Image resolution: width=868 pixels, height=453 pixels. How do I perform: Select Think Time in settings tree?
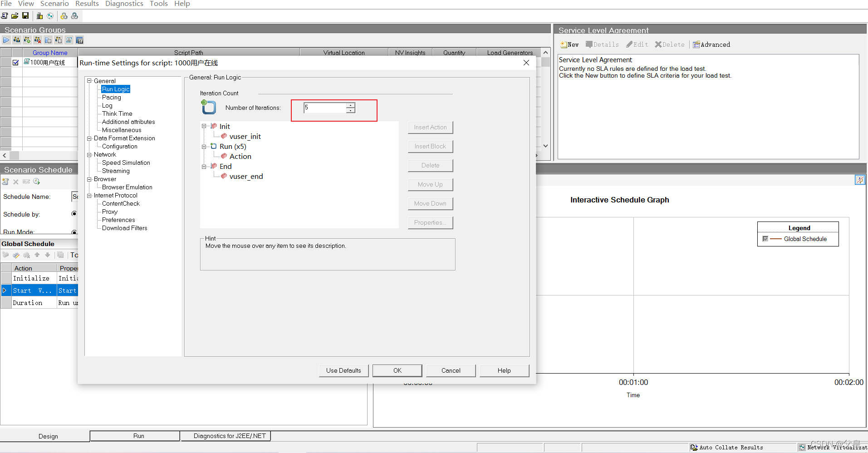click(117, 114)
